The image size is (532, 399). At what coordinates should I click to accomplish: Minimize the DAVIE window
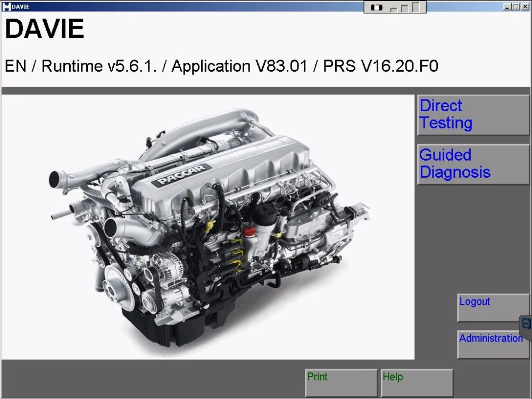[x=508, y=6]
